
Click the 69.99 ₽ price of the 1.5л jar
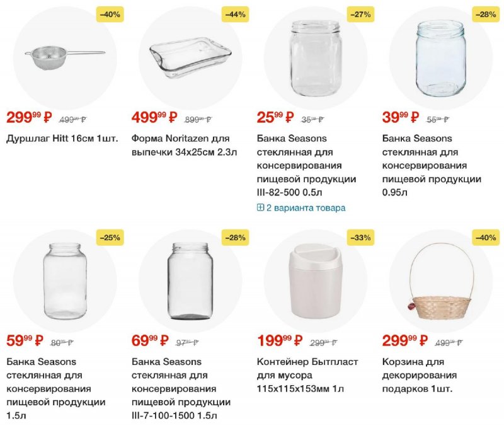pos(150,340)
